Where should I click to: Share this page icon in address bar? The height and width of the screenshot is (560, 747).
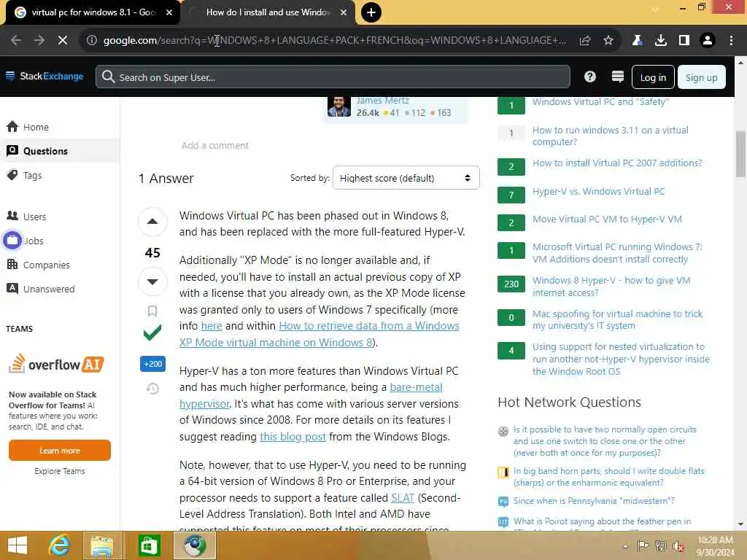[x=585, y=41]
